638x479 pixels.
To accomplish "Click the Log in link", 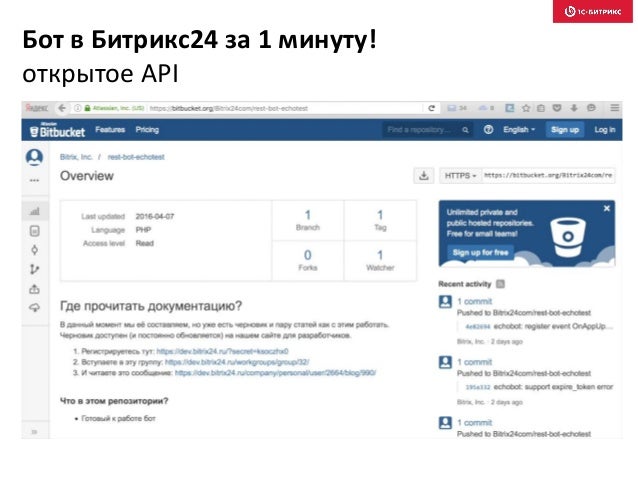I will coord(605,130).
